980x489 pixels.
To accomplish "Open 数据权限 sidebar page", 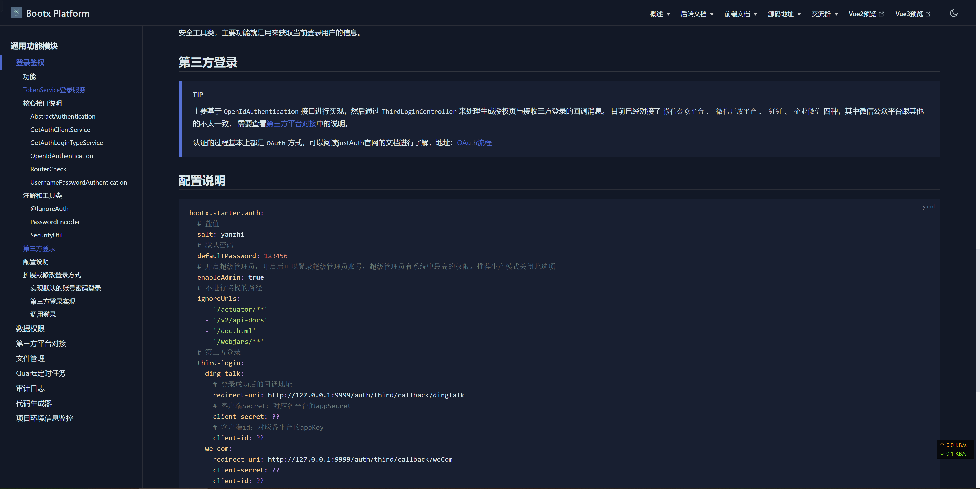I will 30,329.
